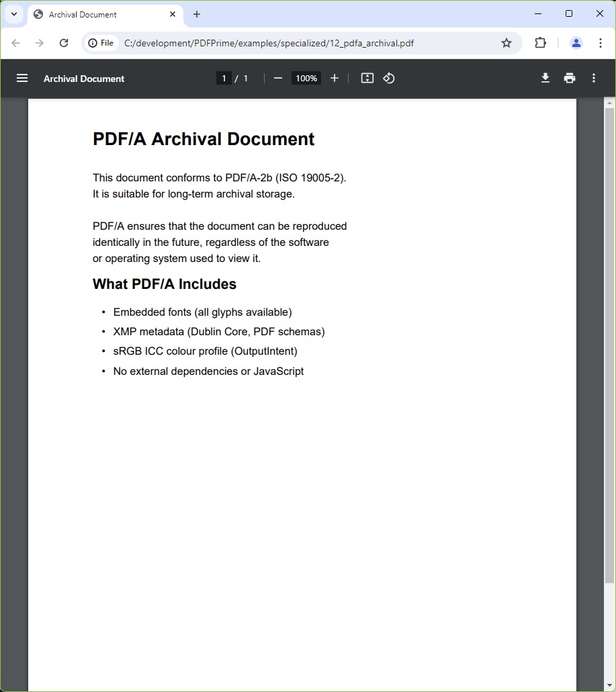Click the browser back button
The image size is (616, 692).
pos(15,42)
